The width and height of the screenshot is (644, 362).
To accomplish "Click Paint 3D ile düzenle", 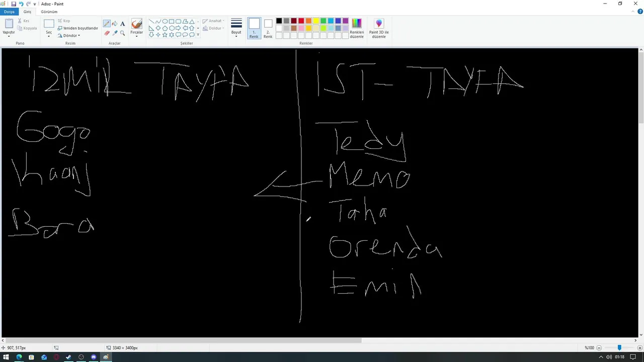I will pyautogui.click(x=379, y=28).
